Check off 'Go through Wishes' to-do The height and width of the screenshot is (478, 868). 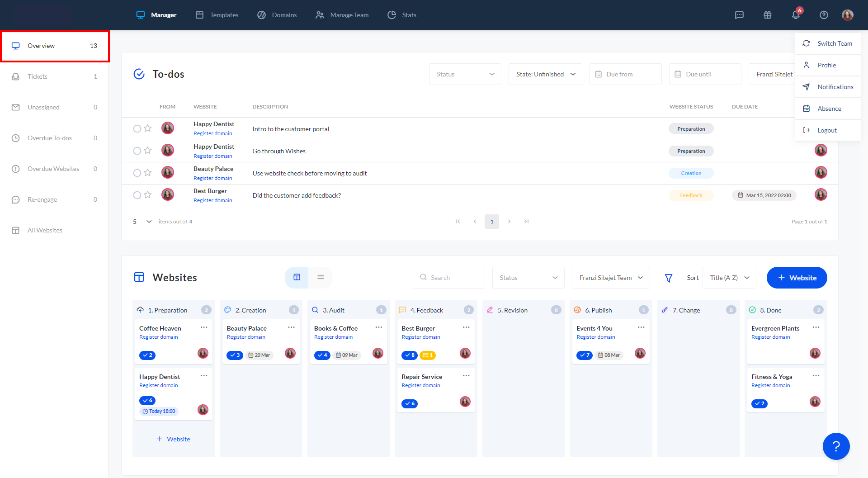pyautogui.click(x=137, y=151)
